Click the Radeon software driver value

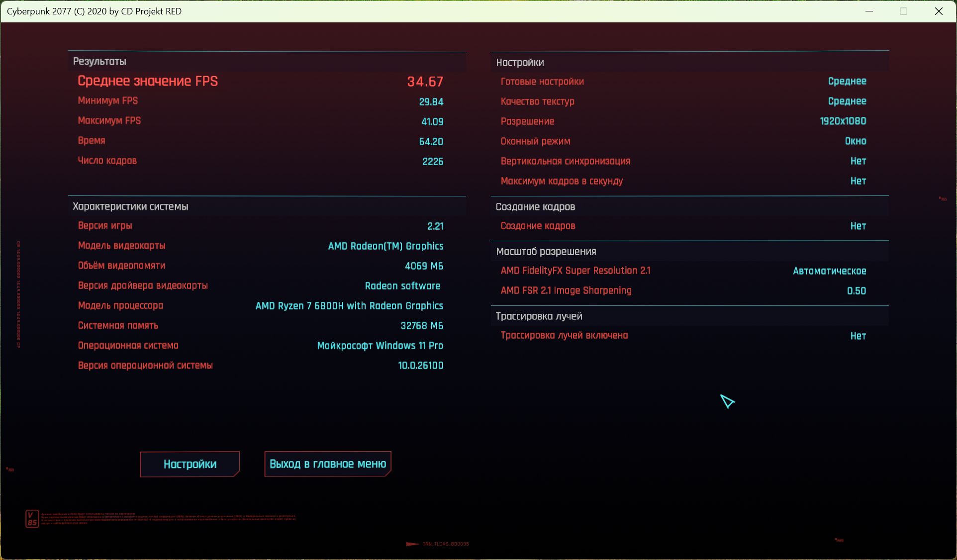pos(402,286)
